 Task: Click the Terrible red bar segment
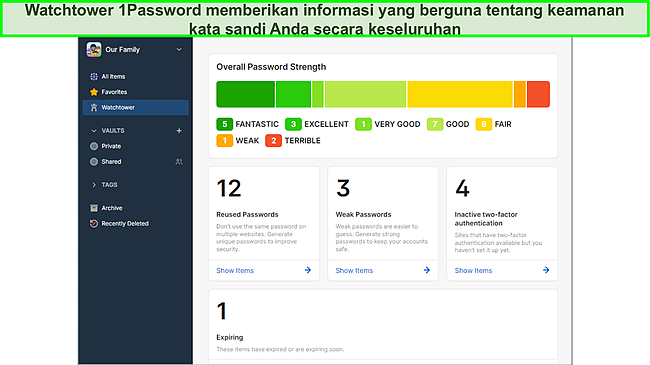click(538, 94)
